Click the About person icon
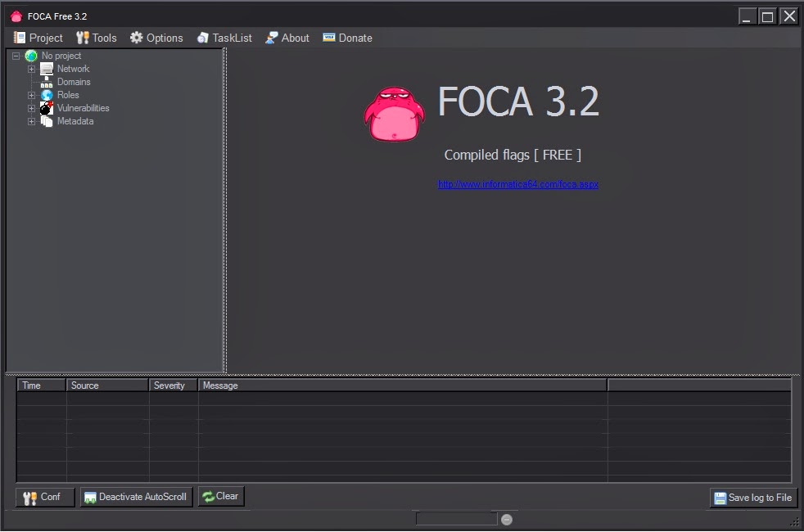 271,38
